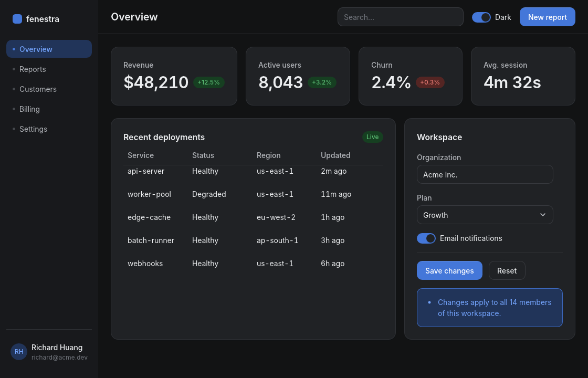Click the 2.4% churn value

pos(391,82)
